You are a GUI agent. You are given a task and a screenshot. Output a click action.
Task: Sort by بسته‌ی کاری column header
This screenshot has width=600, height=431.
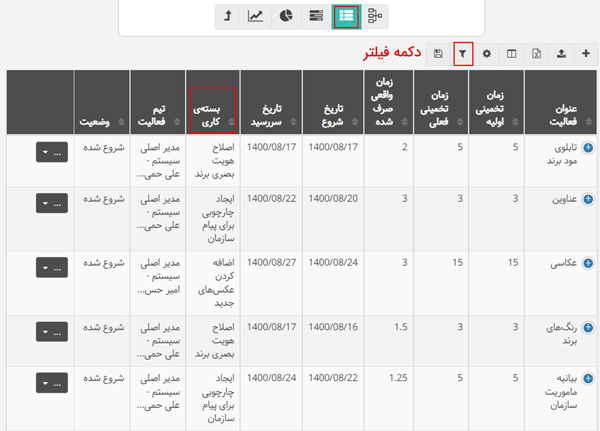[x=210, y=110]
